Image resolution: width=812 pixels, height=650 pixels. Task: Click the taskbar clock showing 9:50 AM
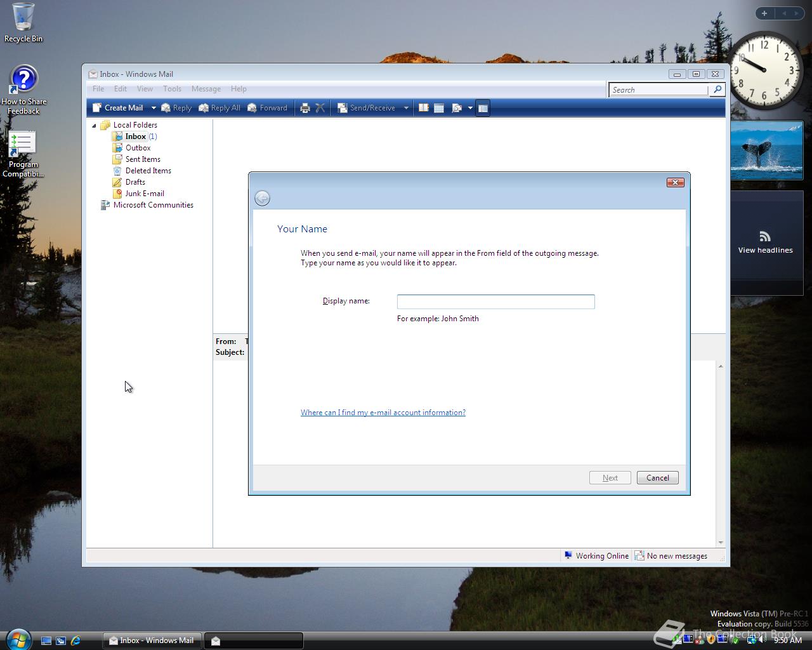788,640
